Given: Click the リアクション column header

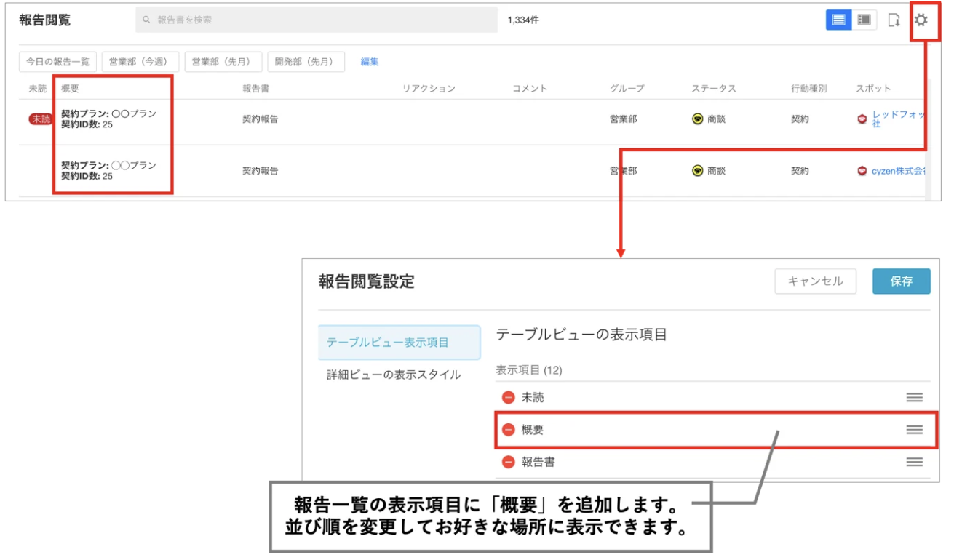Looking at the screenshot, I should coord(429,89).
